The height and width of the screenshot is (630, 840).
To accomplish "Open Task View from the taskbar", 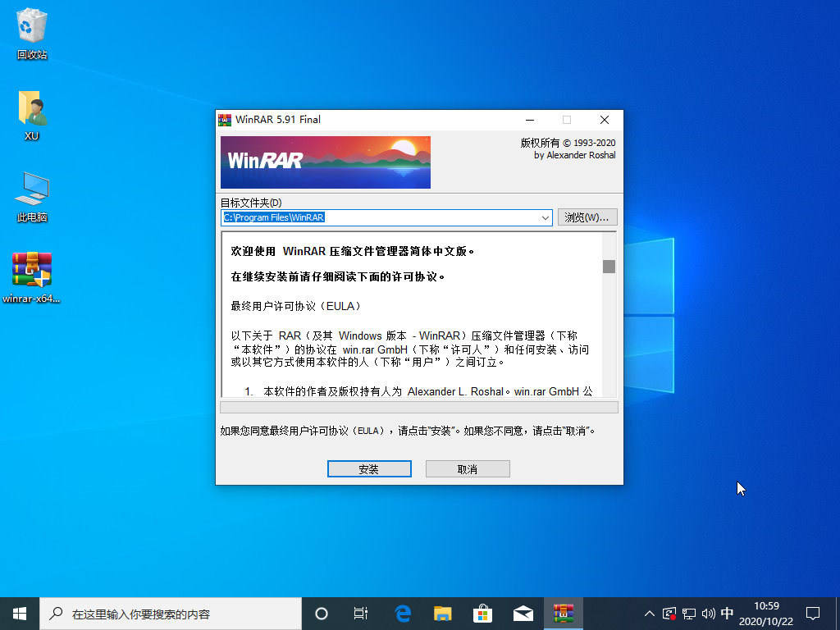I will [361, 613].
